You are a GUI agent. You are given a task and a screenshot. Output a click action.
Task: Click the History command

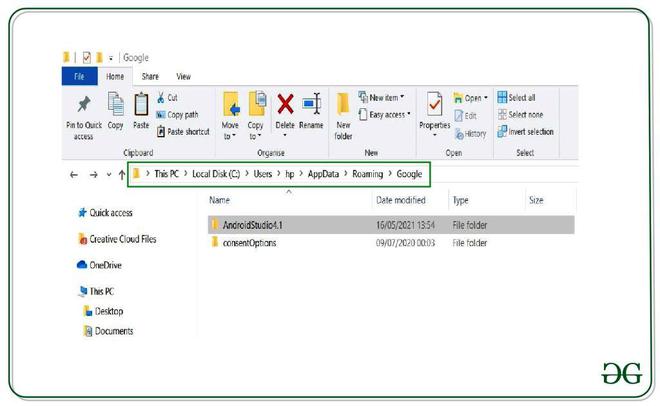tap(471, 134)
